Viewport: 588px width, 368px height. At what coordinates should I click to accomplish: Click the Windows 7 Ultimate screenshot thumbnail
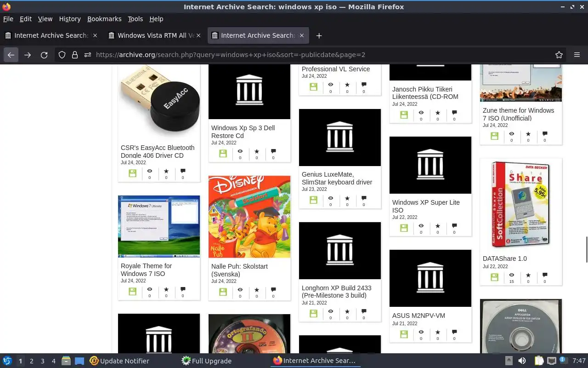[159, 226]
